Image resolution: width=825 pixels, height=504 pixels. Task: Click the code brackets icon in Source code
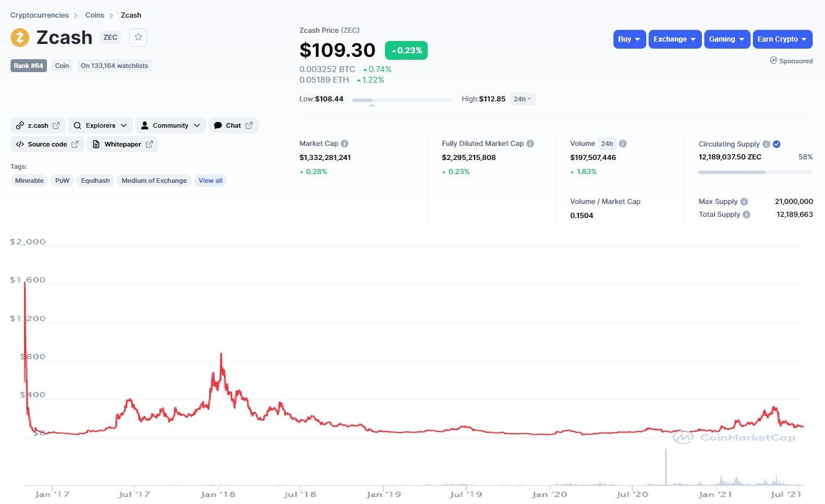point(20,144)
